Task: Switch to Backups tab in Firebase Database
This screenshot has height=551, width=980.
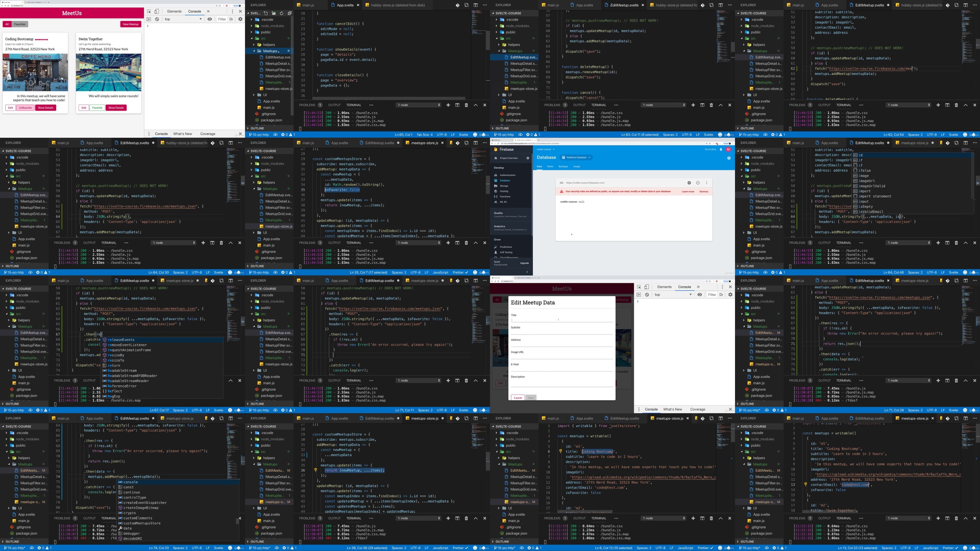Action: [x=563, y=167]
